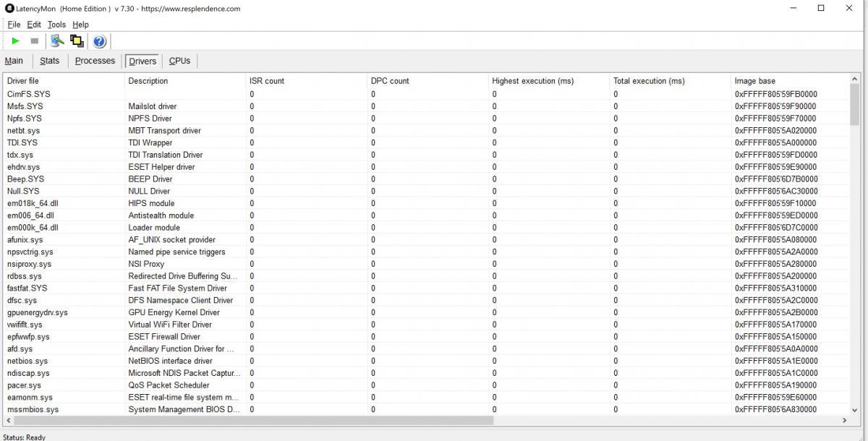The width and height of the screenshot is (868, 441).
Task: Select the Beep.SYS driver row
Action: [x=427, y=179]
